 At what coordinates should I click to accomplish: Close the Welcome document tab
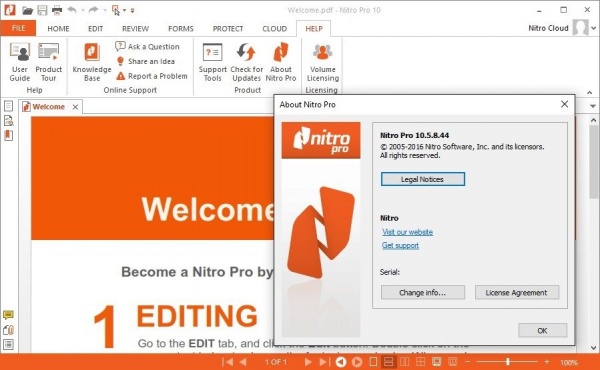pos(75,107)
